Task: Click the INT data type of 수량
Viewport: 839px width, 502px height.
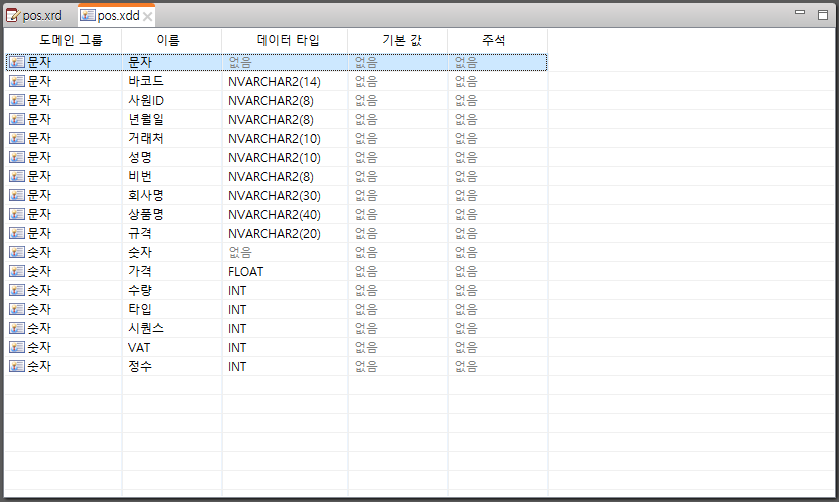Action: coord(285,290)
